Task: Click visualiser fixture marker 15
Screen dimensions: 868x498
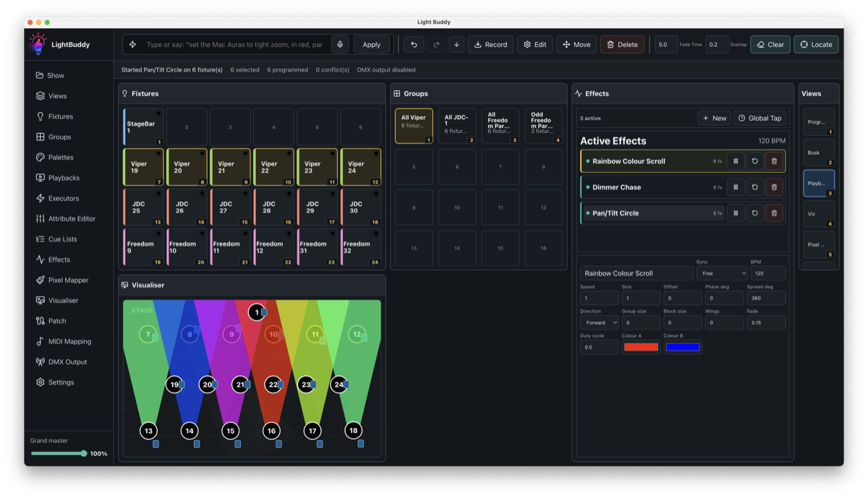Action: (x=230, y=431)
